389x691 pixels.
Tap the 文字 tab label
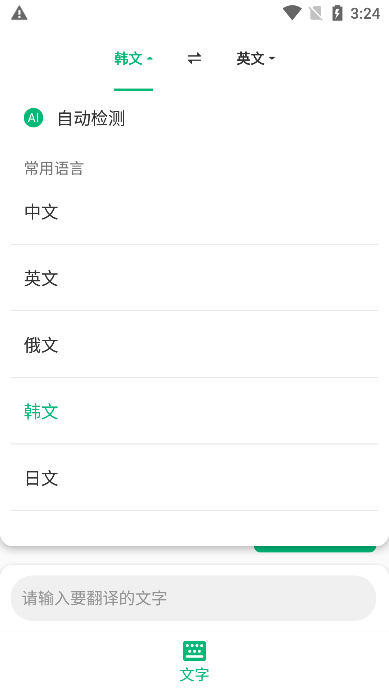194,674
